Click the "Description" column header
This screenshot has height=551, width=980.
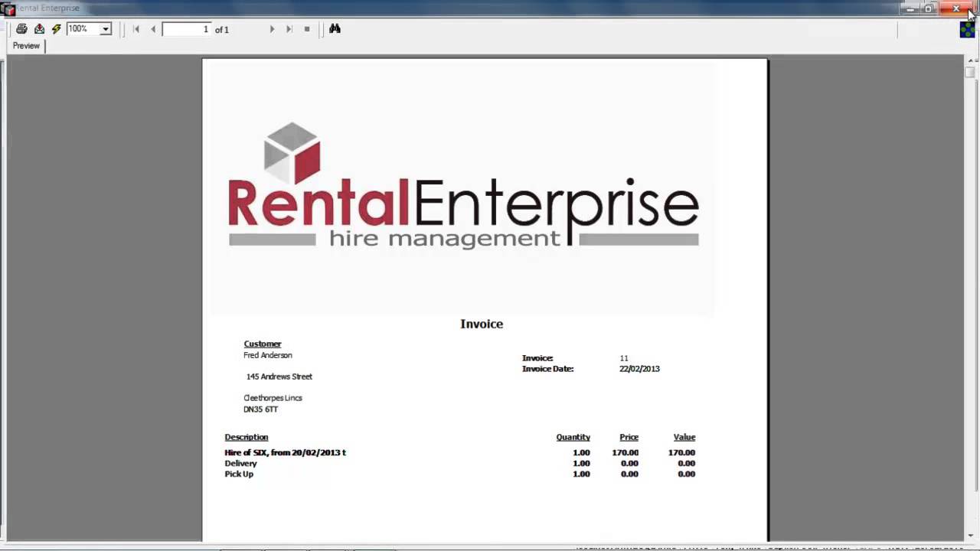pos(247,438)
